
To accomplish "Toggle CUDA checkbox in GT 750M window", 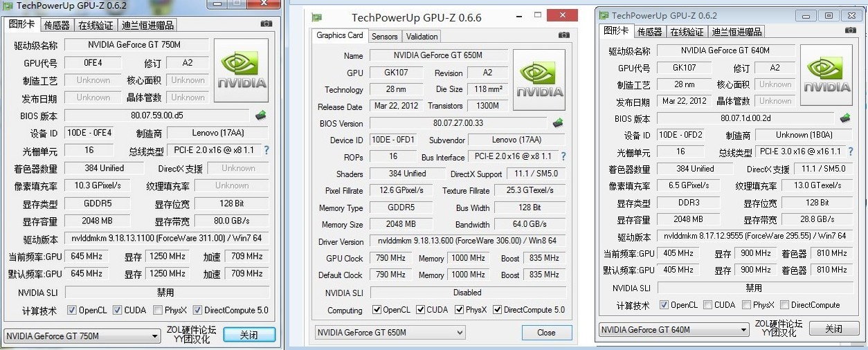I will 118,310.
